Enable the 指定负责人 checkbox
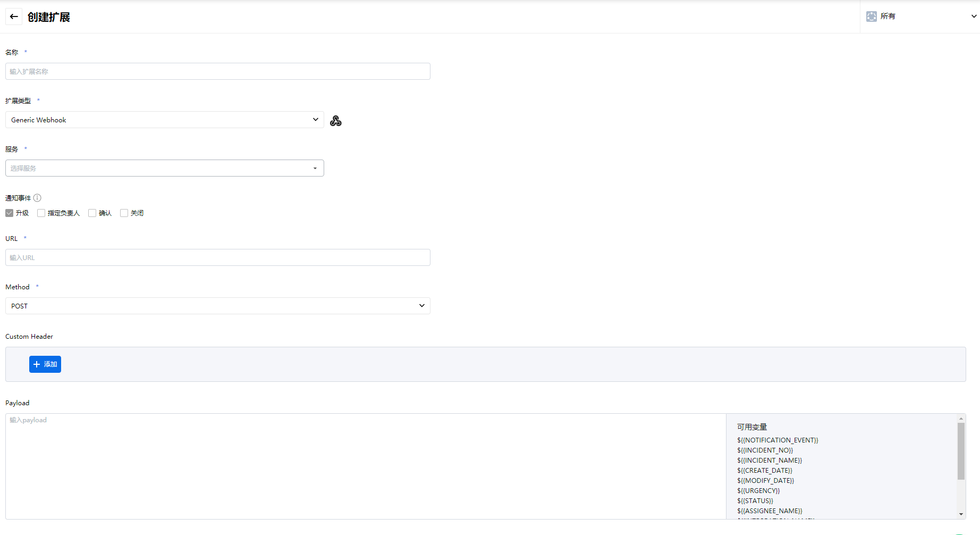The width and height of the screenshot is (980, 535). tap(41, 213)
